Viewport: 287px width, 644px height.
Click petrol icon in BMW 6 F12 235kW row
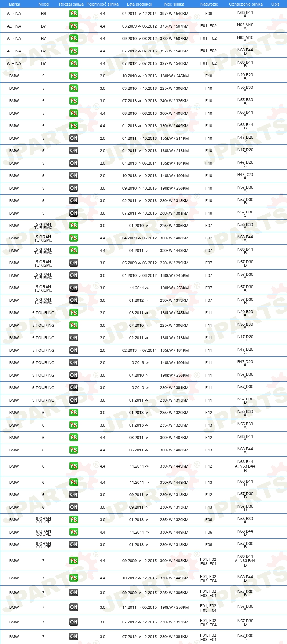tap(73, 413)
